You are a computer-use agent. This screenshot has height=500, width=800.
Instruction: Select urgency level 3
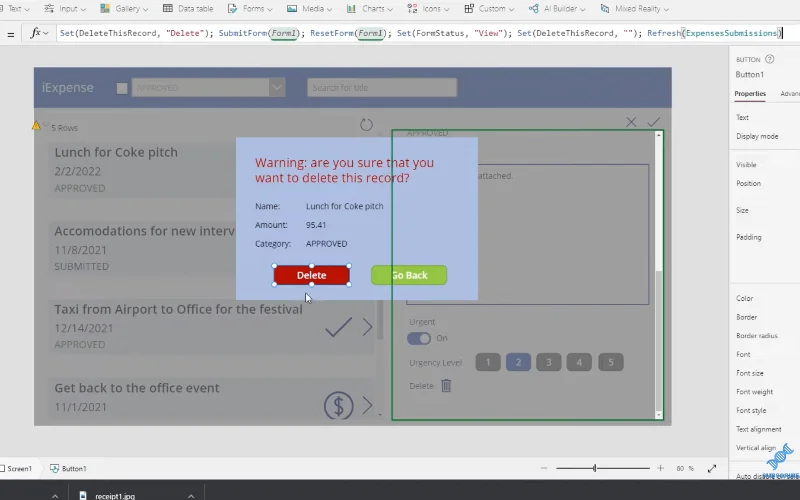pyautogui.click(x=549, y=362)
